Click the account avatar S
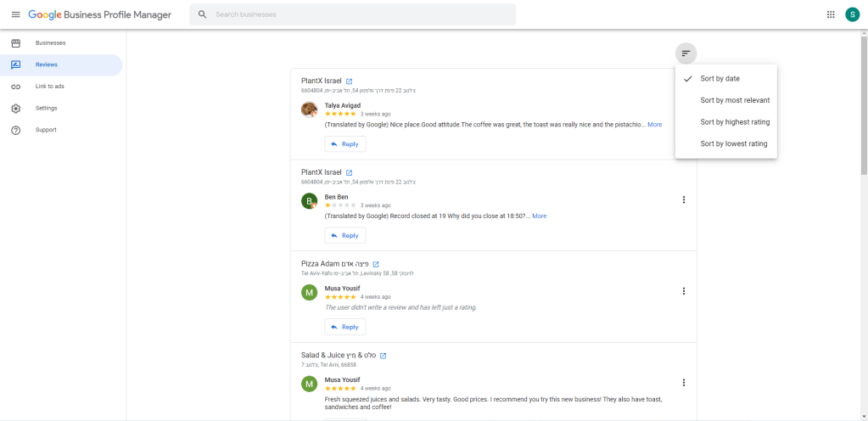This screenshot has width=868, height=421. tap(852, 14)
